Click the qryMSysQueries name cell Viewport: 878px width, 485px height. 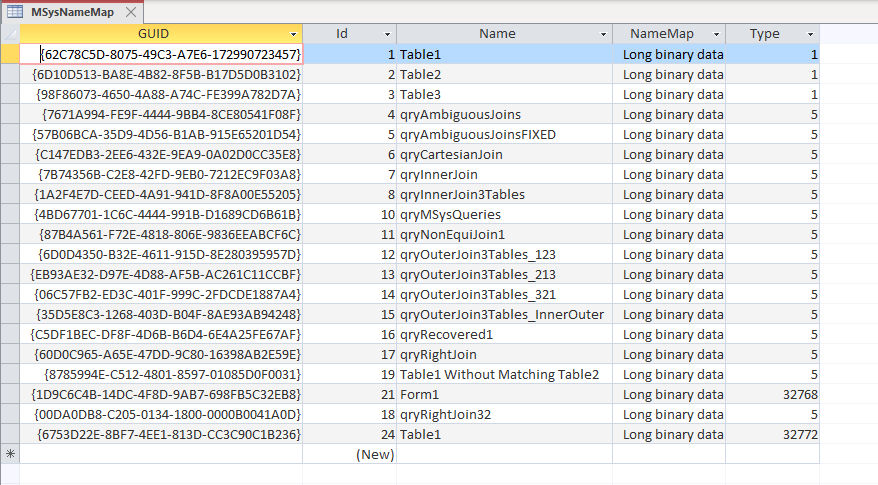505,214
